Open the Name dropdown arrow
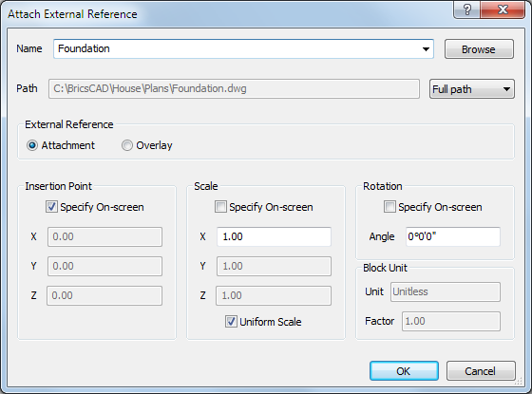This screenshot has width=532, height=394. 426,49
